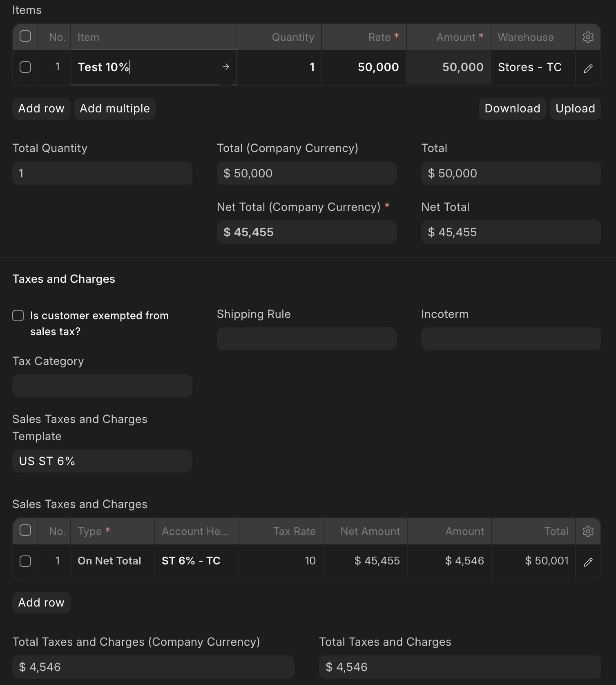Upload items to the table
This screenshot has width=616, height=685.
(575, 109)
